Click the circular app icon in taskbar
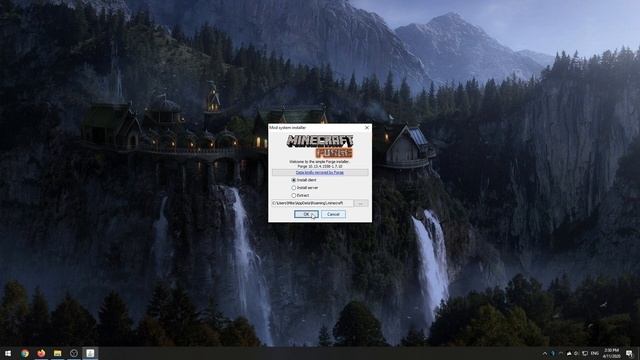This screenshot has height=360, width=640. [74, 353]
